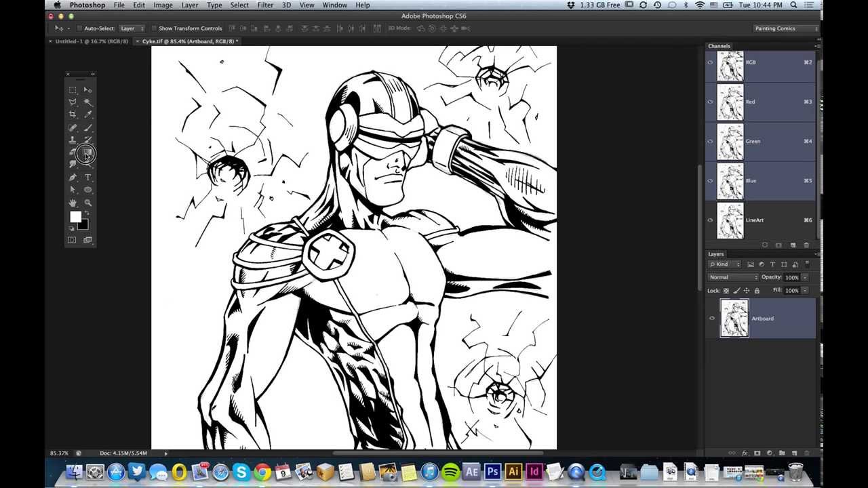Click the foreground white color swatch

(75, 216)
